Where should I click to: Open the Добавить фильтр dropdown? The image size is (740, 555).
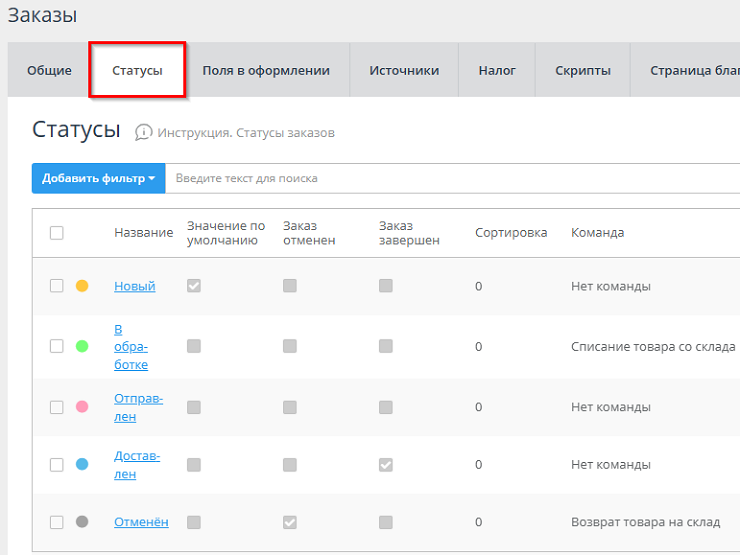(x=99, y=179)
